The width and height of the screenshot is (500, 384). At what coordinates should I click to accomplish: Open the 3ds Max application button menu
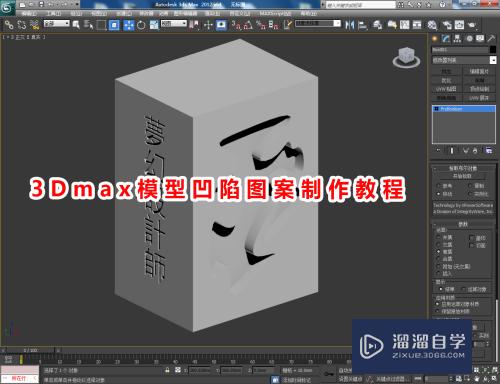pyautogui.click(x=7, y=8)
